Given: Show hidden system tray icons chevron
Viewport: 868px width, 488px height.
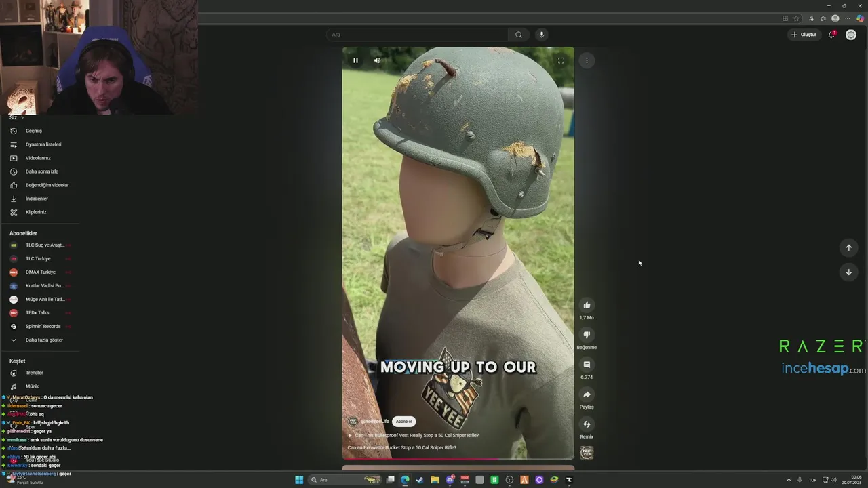Looking at the screenshot, I should pyautogui.click(x=789, y=480).
